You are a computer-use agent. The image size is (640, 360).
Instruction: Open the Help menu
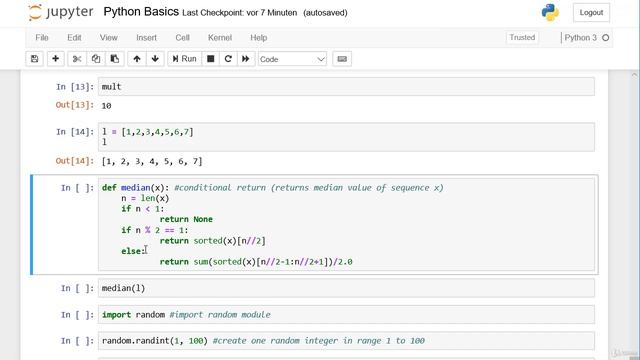click(259, 38)
